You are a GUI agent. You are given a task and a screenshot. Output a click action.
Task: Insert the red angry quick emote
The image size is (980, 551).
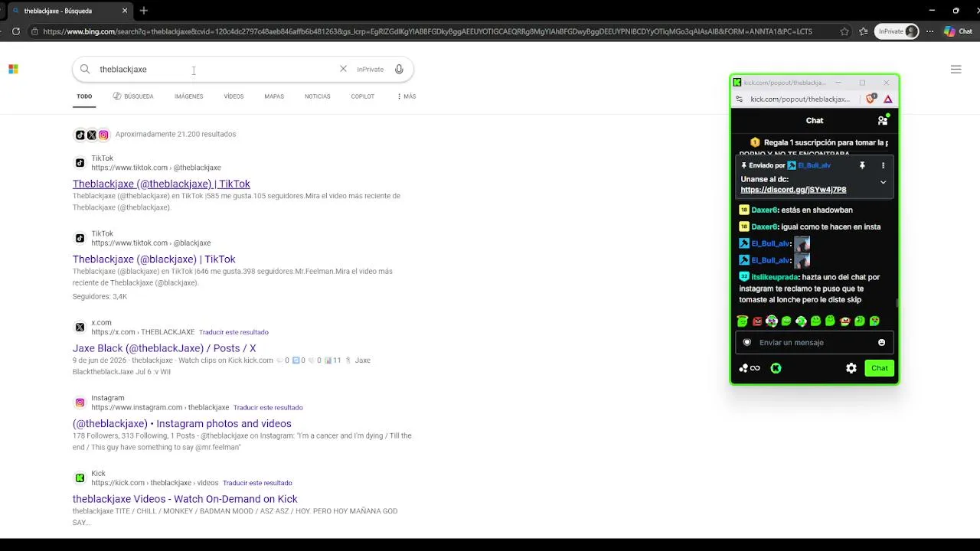pos(757,321)
